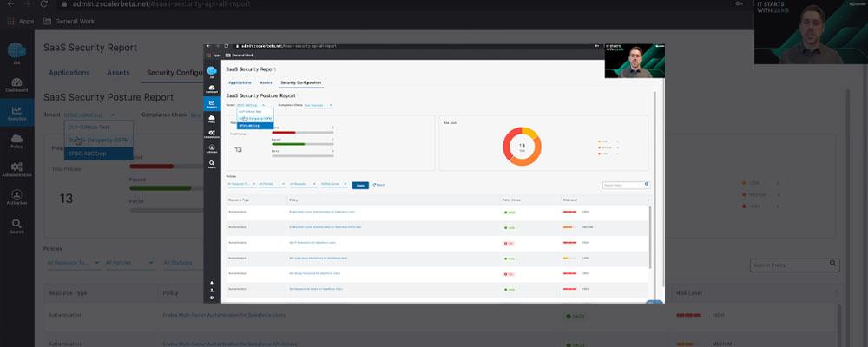
Task: Click Search in blurred background page sidebar
Action: tap(16, 226)
